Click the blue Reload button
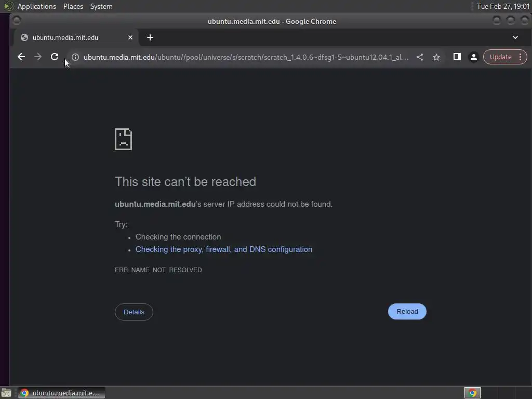Image resolution: width=532 pixels, height=399 pixels. click(x=407, y=312)
